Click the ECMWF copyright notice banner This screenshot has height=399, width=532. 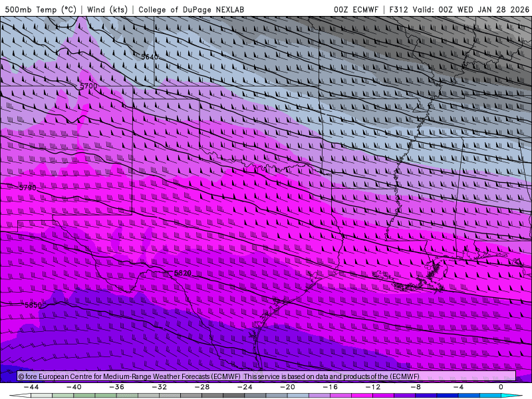tap(267, 376)
